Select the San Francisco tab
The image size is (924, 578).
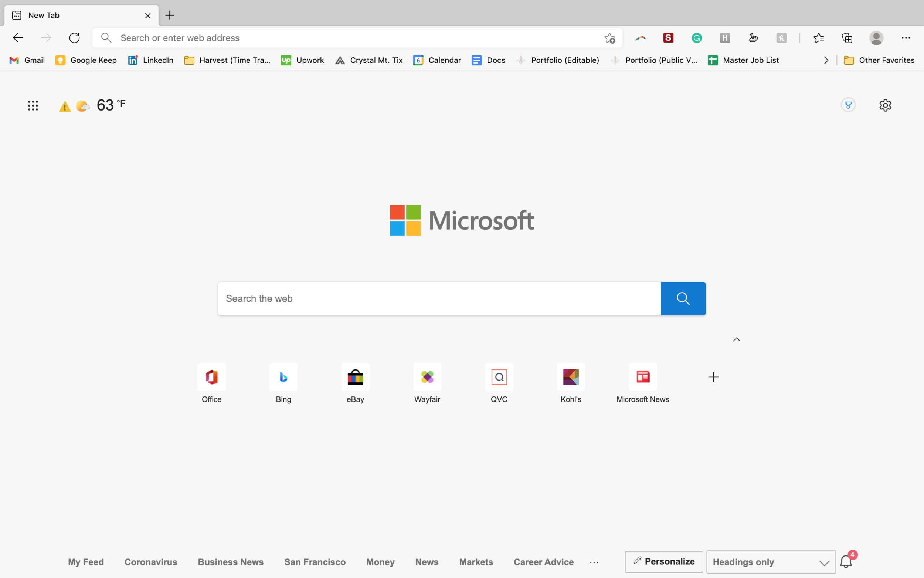pyautogui.click(x=315, y=562)
